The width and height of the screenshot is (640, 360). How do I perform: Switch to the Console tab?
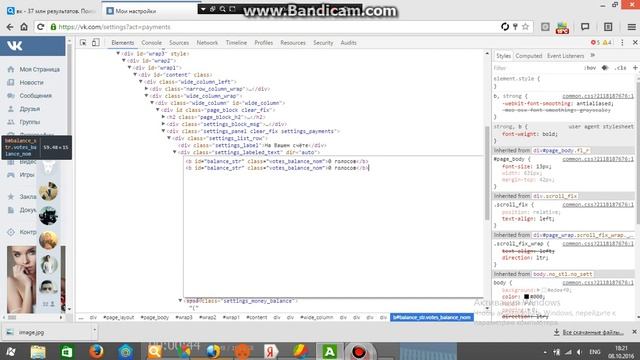coord(151,42)
